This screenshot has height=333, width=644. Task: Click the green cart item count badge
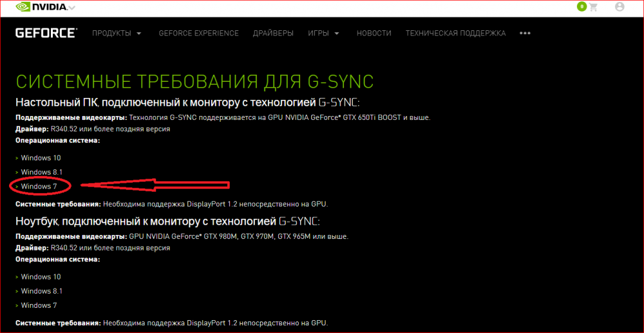pos(582,6)
